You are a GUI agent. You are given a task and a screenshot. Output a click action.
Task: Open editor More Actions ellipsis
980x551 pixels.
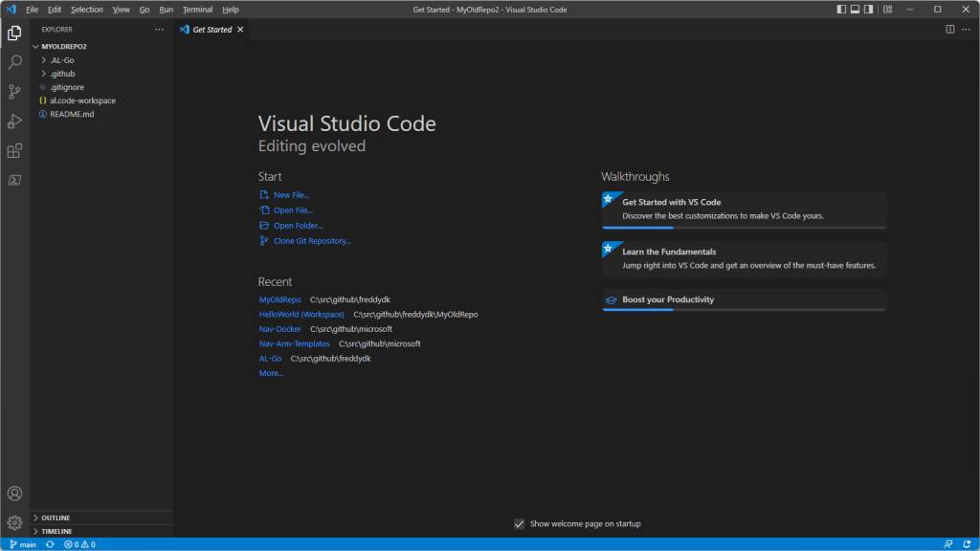[967, 30]
